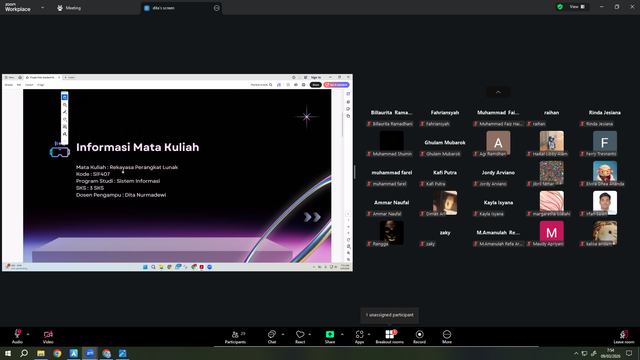Click Ammar Naufal participant name
The image size is (640, 360).
click(391, 202)
